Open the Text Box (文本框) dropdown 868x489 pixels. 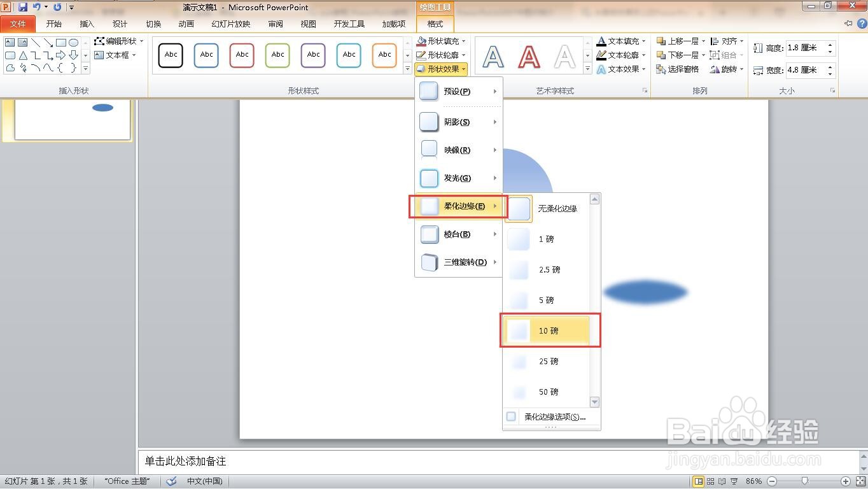point(115,55)
